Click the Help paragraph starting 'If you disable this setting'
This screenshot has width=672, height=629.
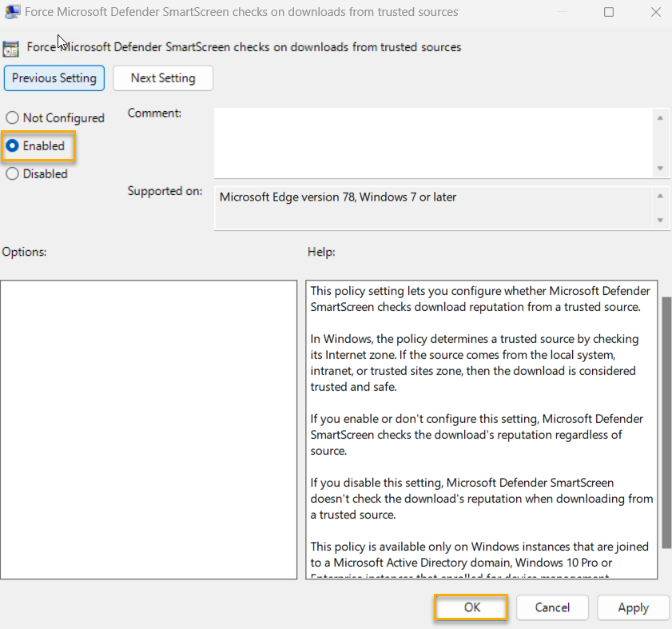(482, 499)
